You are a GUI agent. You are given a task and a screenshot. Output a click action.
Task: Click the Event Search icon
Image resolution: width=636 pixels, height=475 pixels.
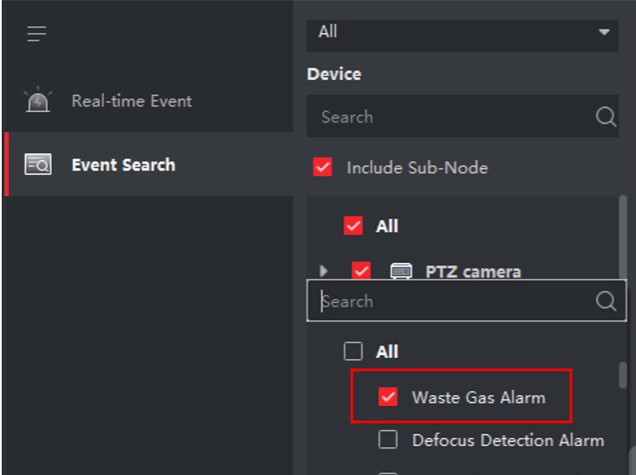click(x=38, y=166)
